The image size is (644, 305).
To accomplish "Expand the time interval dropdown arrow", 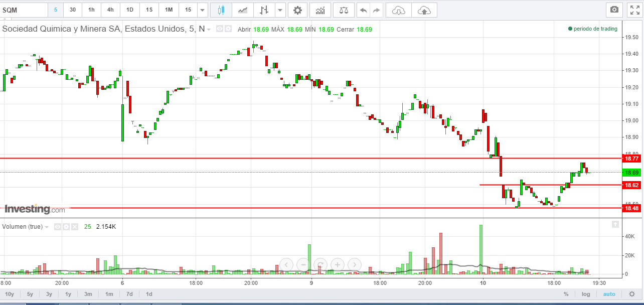I will [202, 10].
